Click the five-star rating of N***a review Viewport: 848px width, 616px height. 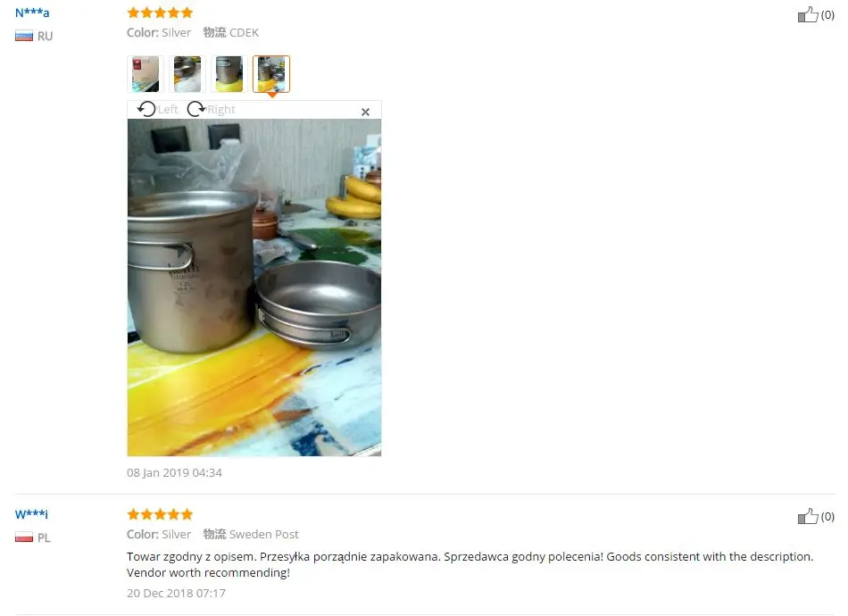pyautogui.click(x=160, y=12)
